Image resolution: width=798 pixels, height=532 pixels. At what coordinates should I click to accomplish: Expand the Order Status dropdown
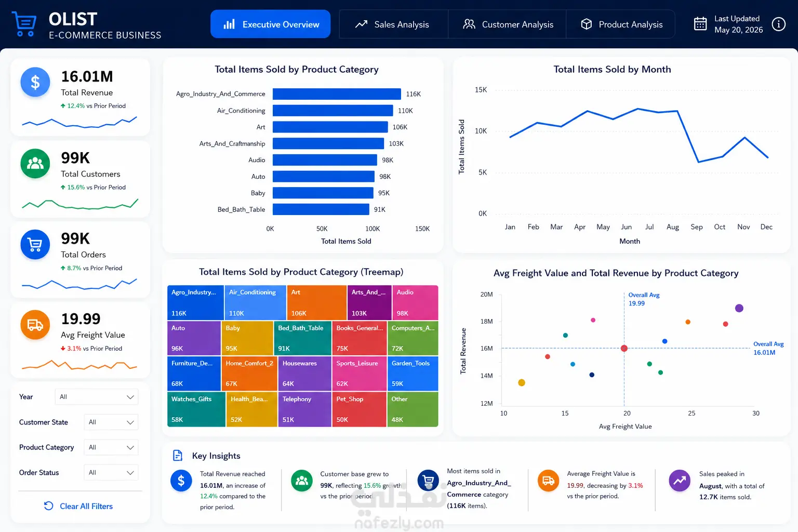pyautogui.click(x=111, y=473)
